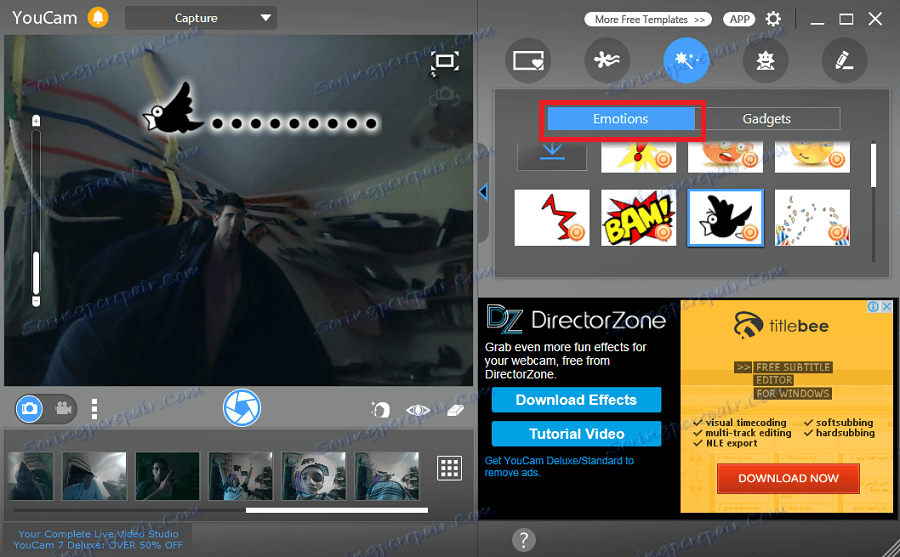Open sixth captured photo thumbnail
900x557 pixels.
coord(387,475)
